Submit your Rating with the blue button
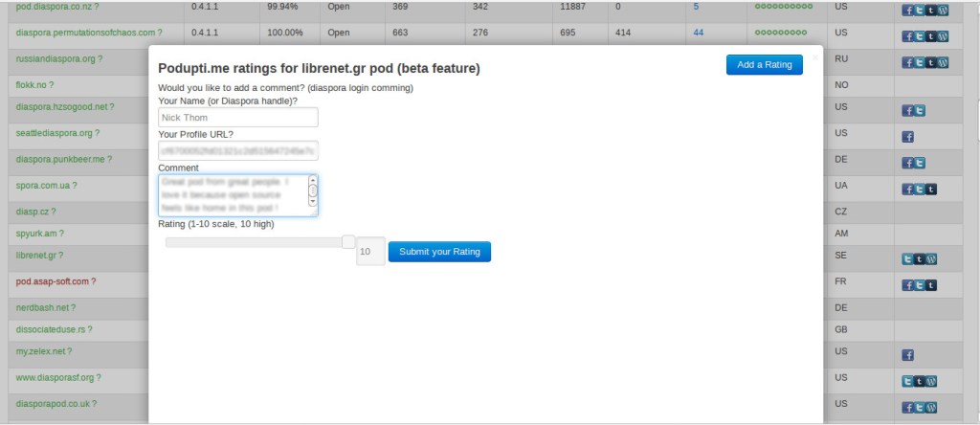Screen dimensions: 980x425 tap(439, 252)
